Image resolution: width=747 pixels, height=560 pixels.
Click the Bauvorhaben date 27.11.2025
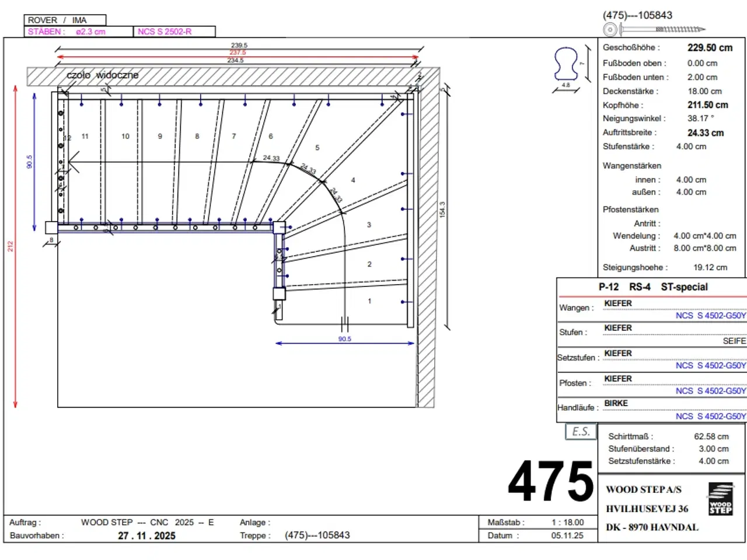(146, 535)
